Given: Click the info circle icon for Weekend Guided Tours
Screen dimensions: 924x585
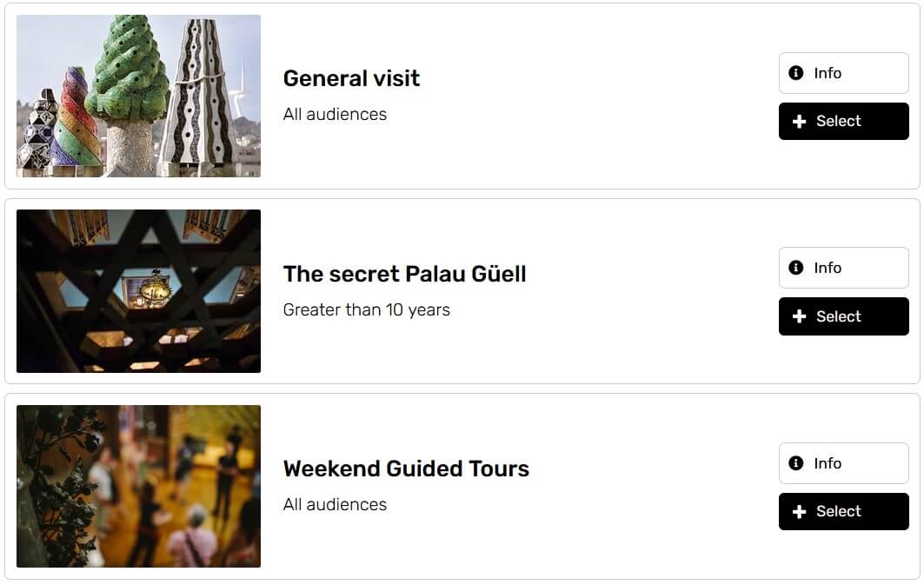Looking at the screenshot, I should click(795, 463).
